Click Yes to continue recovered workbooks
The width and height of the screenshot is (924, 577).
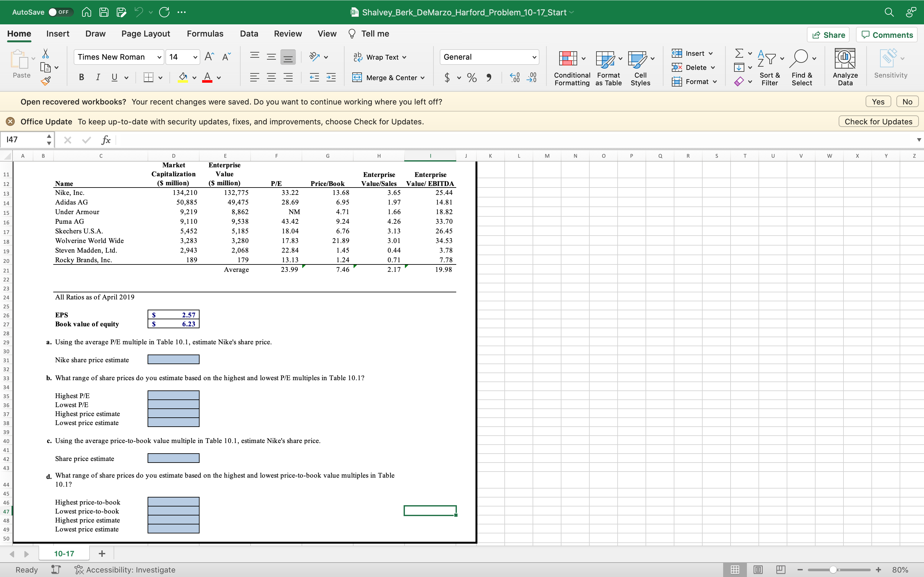pos(878,102)
